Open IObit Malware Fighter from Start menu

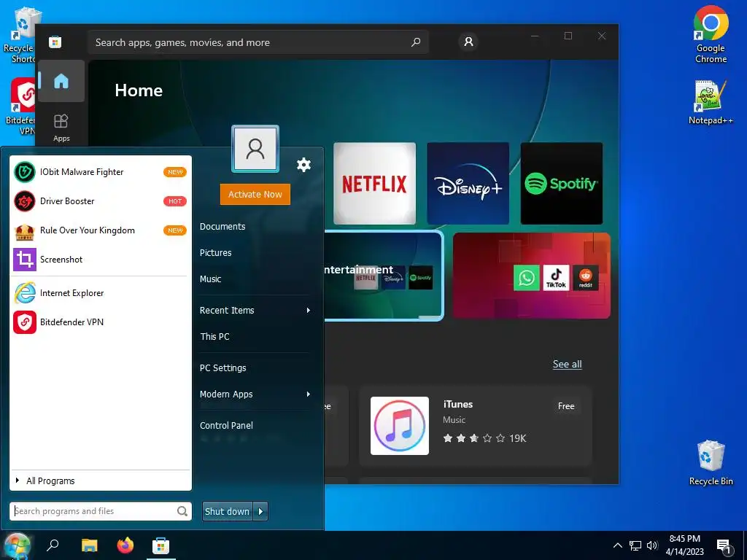click(x=101, y=172)
